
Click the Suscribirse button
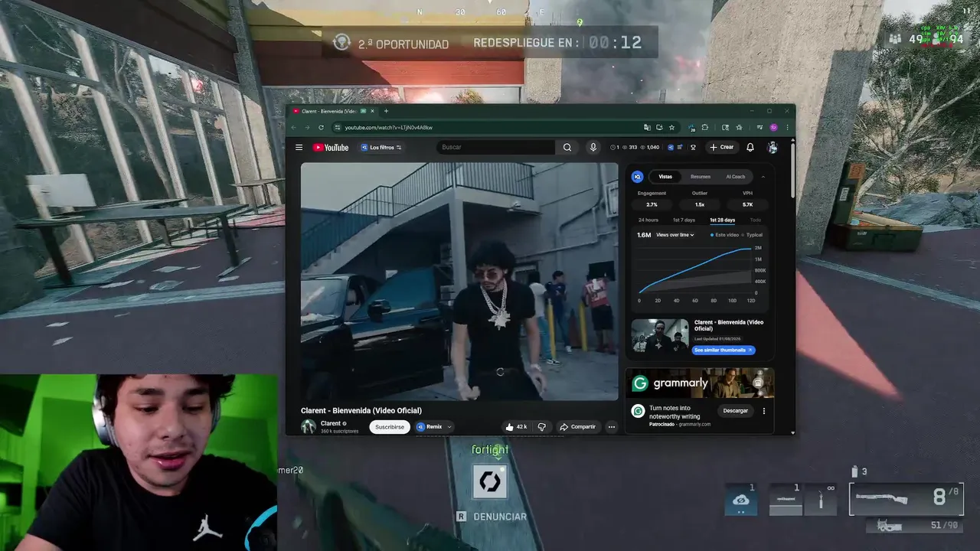389,427
